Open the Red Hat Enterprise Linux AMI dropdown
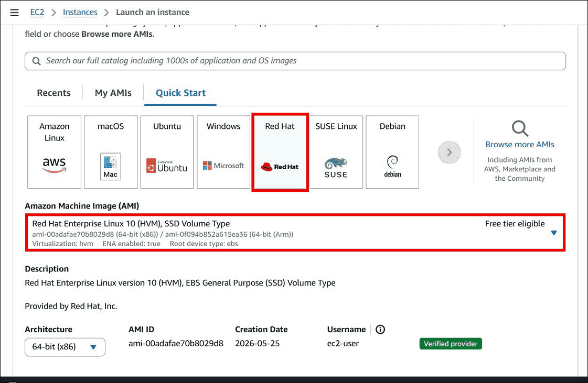This screenshot has width=588, height=383. pyautogui.click(x=295, y=233)
